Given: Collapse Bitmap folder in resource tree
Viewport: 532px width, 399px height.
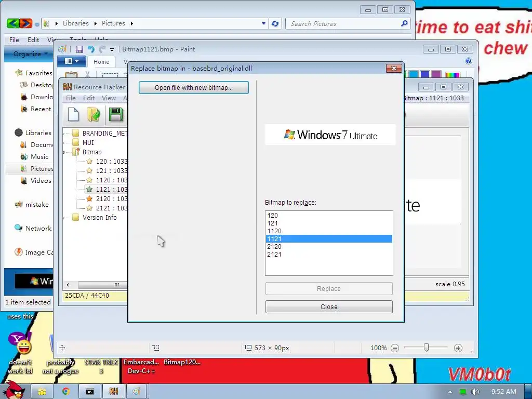Looking at the screenshot, I should [64, 152].
